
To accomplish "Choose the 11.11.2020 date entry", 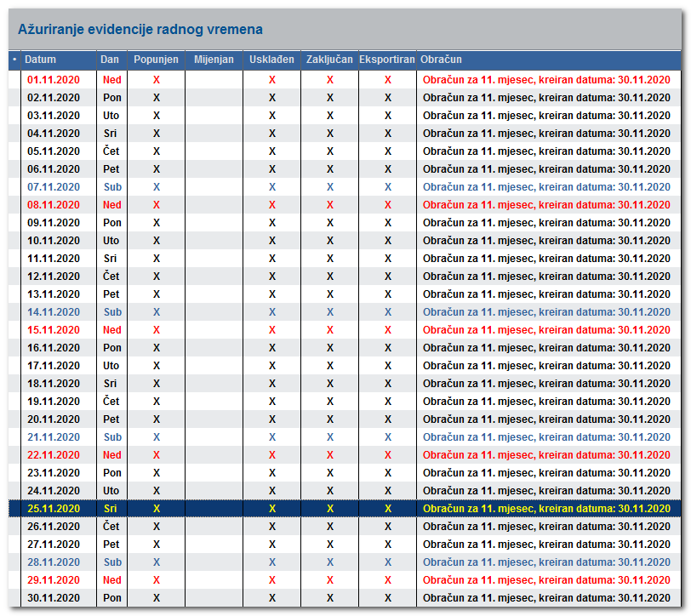I will pos(54,259).
